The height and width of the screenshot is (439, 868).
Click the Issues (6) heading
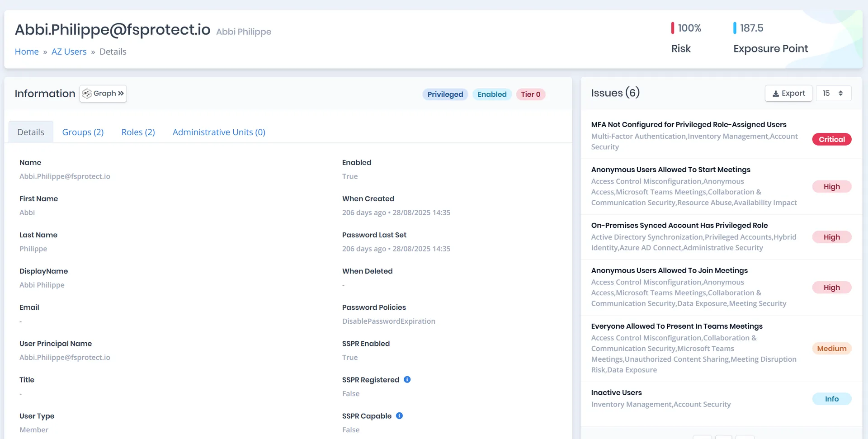(615, 93)
